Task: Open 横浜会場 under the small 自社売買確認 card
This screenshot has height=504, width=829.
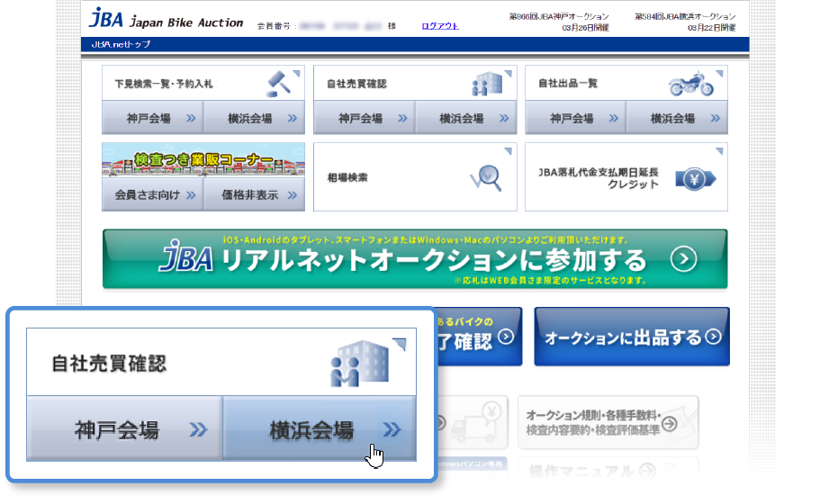Action: (x=465, y=118)
